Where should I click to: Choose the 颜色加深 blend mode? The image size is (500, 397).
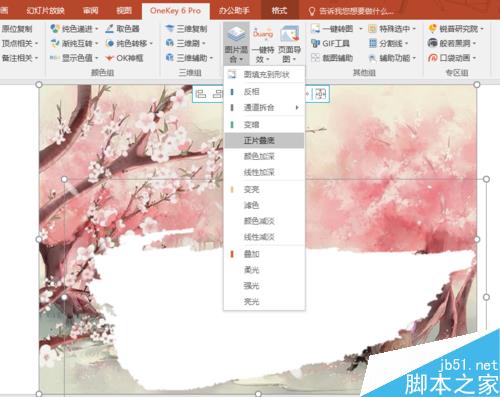click(264, 156)
